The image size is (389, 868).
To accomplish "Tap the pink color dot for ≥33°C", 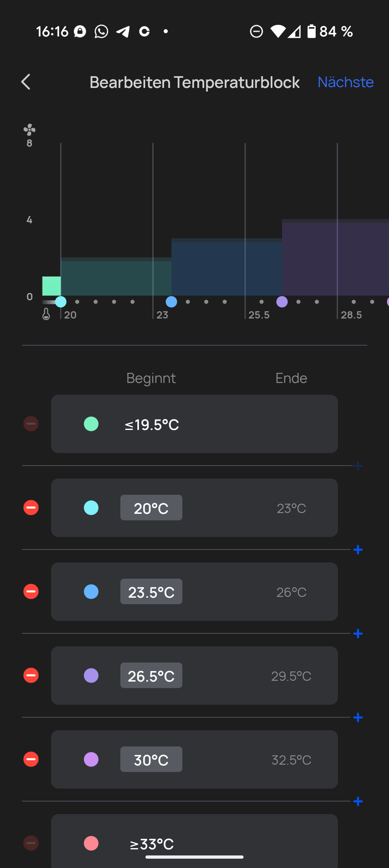I will 91,843.
